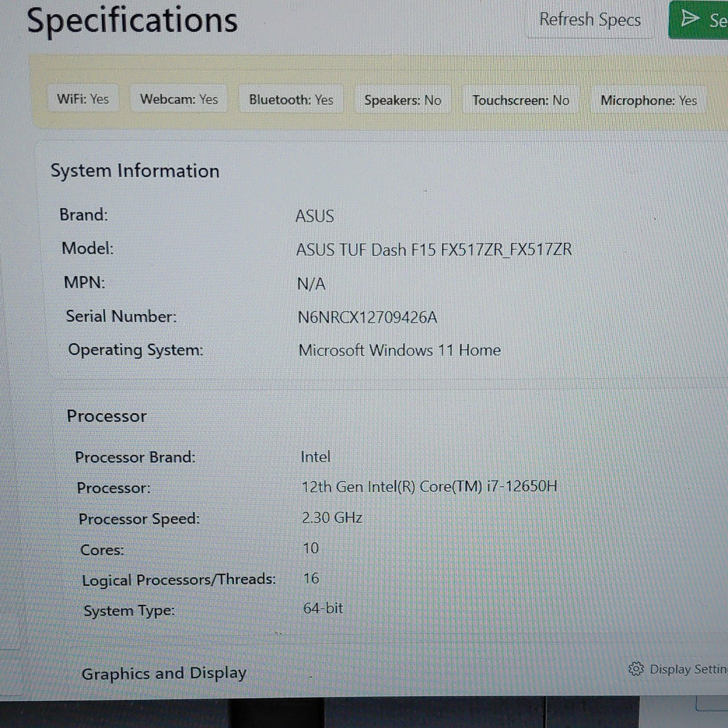The image size is (728, 728).
Task: Click the threads value 16
Action: click(311, 578)
